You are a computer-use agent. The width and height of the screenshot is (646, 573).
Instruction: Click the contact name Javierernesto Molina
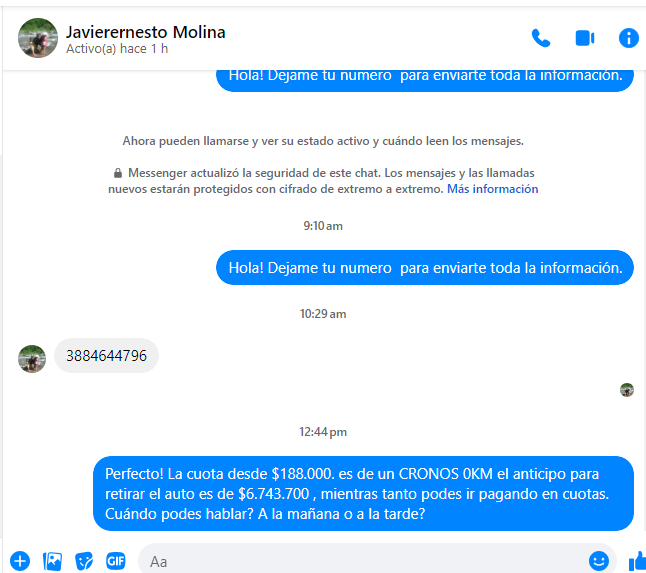point(145,32)
